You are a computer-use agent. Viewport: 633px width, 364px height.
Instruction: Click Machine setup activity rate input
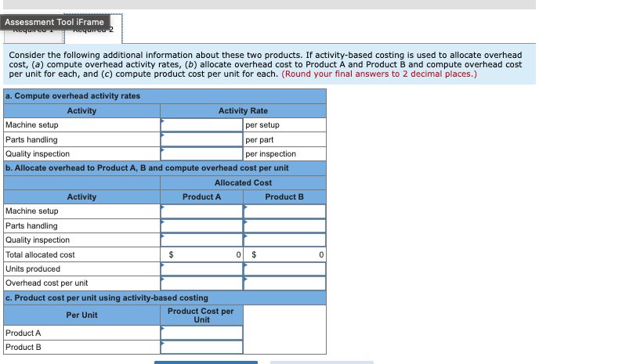(201, 124)
